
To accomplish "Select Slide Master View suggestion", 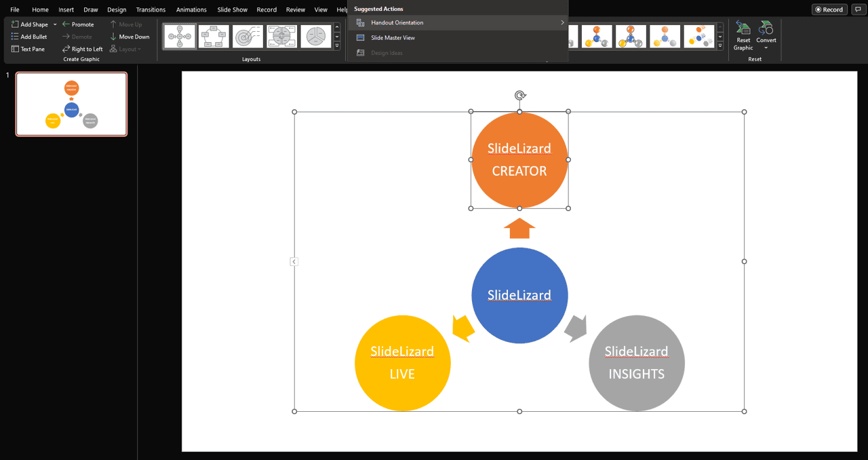I will coord(393,38).
